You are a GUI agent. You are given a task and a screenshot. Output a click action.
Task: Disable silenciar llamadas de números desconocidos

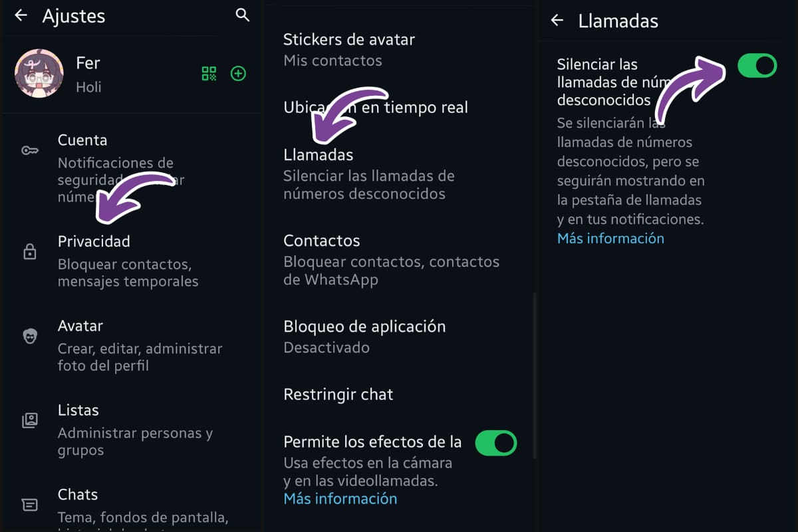pyautogui.click(x=757, y=65)
